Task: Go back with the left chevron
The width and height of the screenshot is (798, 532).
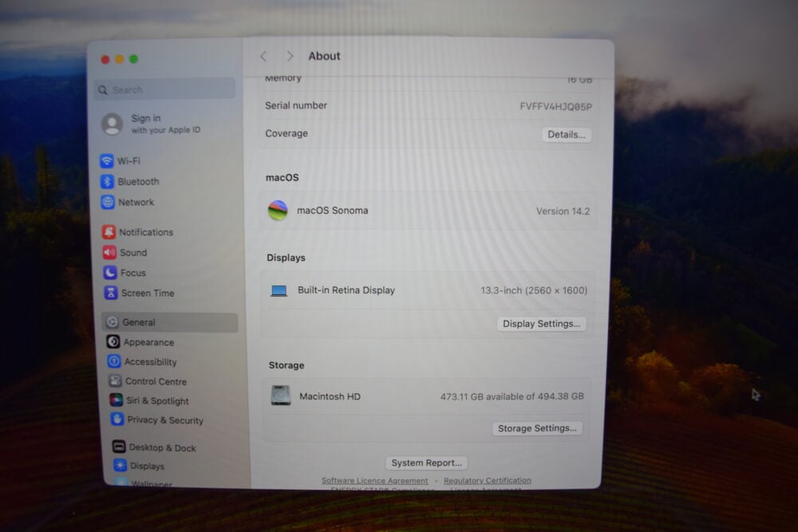Action: click(x=263, y=57)
